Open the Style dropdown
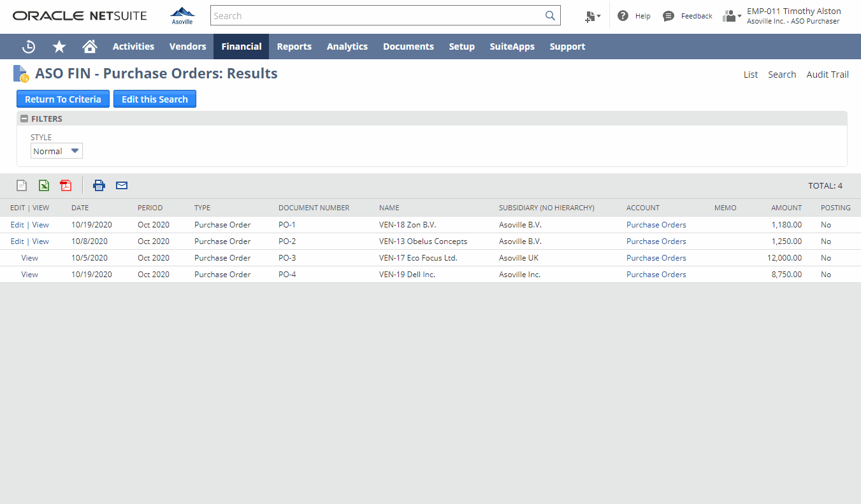This screenshot has width=861, height=504. coord(57,151)
